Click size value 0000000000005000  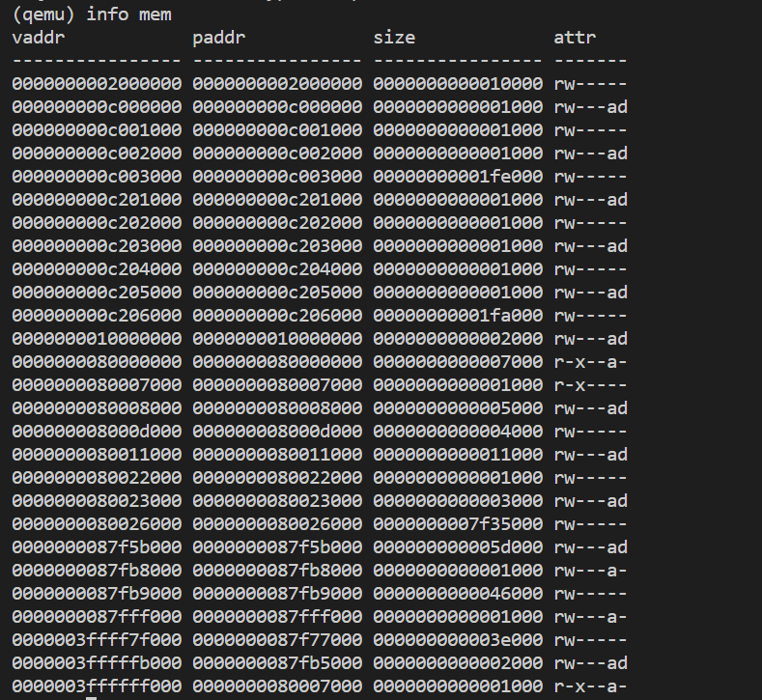458,408
